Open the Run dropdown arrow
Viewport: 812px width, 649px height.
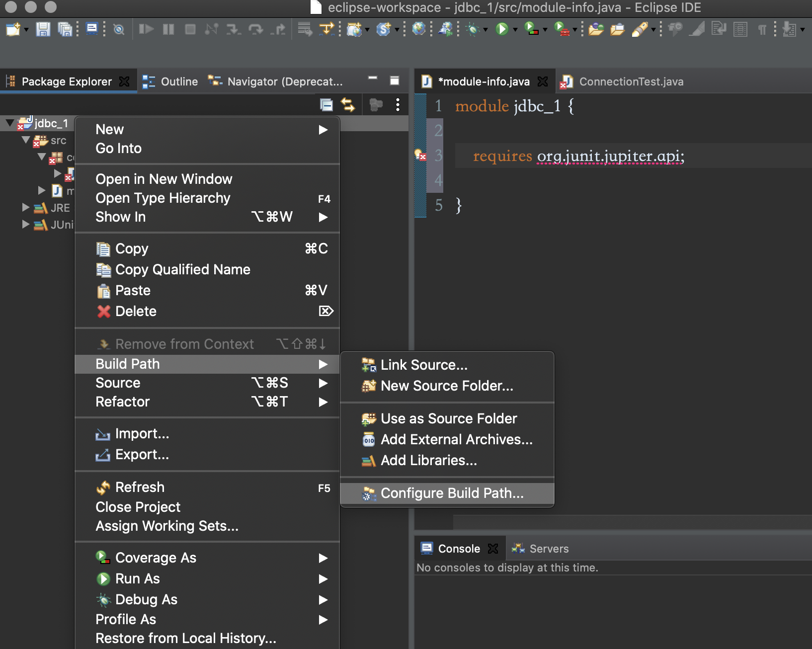[514, 29]
